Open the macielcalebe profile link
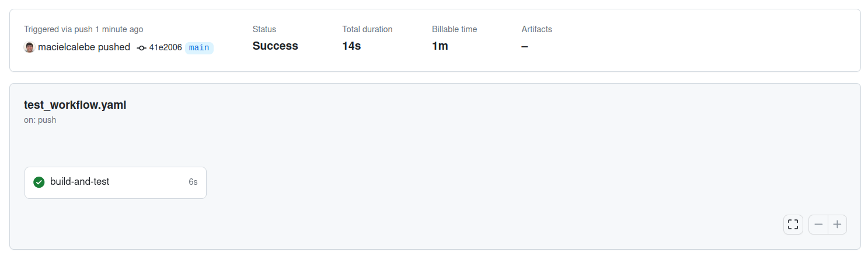The image size is (868, 255). pyautogui.click(x=66, y=47)
